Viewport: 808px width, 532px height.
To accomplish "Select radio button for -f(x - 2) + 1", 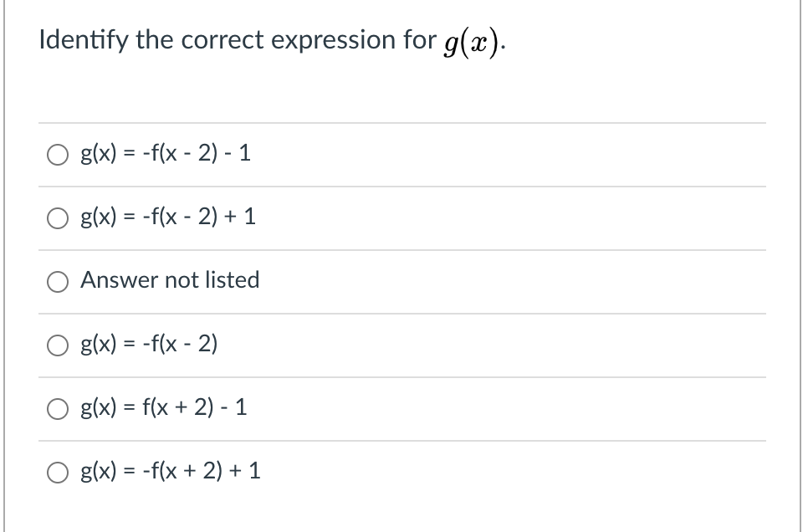I will (57, 218).
